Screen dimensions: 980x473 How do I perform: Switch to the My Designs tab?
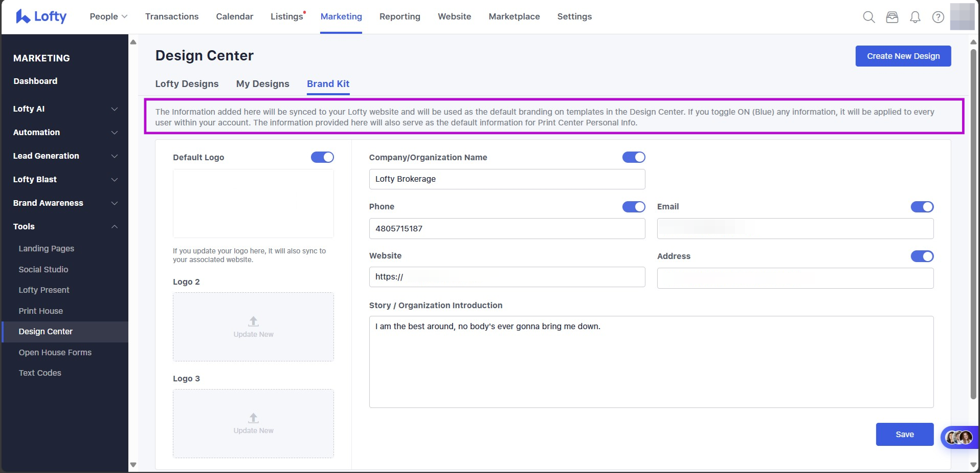coord(262,84)
